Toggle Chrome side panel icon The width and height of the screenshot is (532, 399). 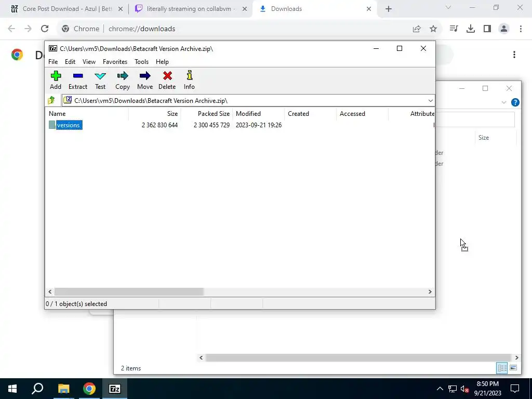pyautogui.click(x=487, y=29)
